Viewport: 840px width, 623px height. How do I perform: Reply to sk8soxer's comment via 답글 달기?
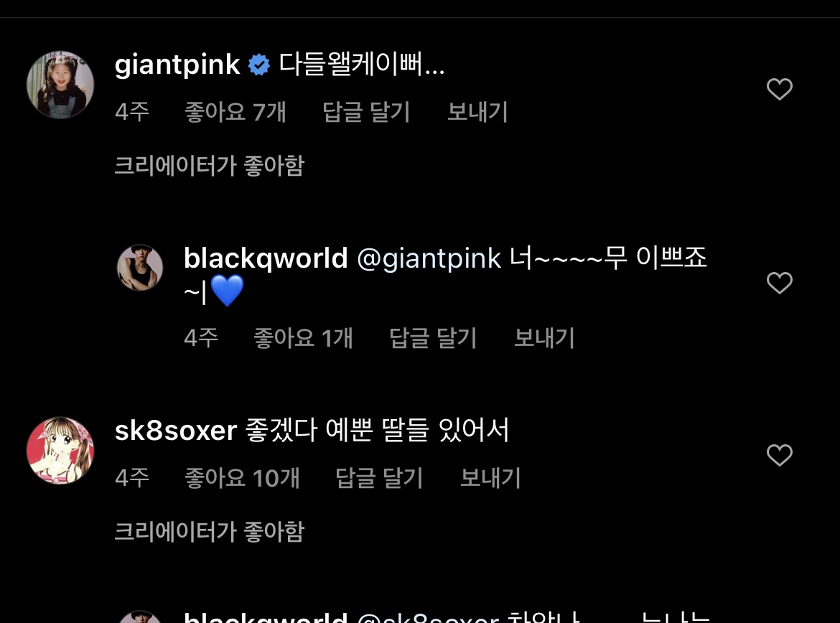379,478
